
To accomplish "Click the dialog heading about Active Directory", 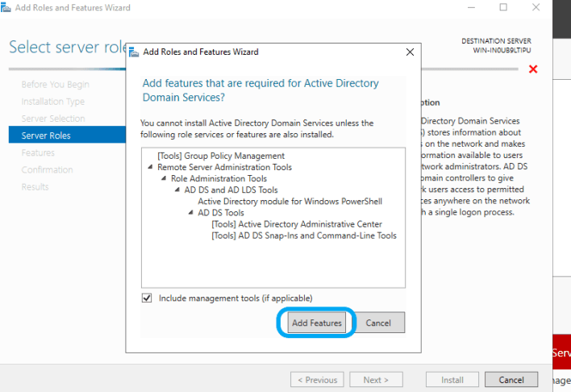I will point(260,90).
